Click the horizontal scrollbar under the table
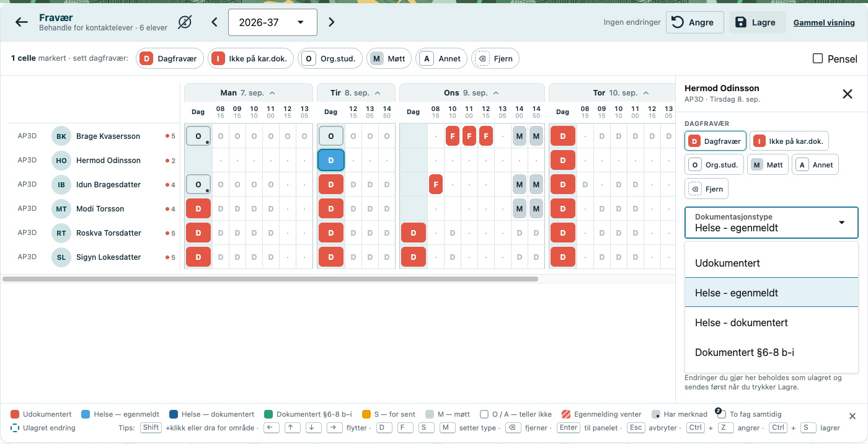Screen dimensions: 868x444 (x=270, y=279)
